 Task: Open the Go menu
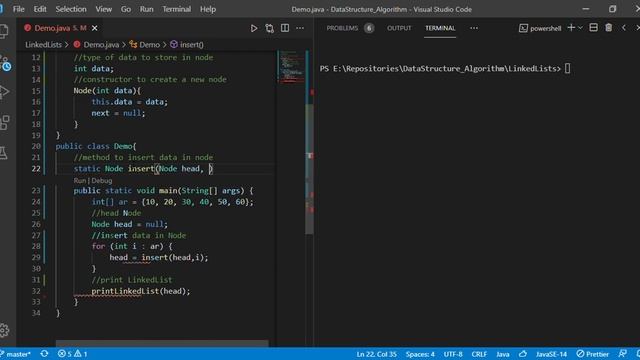click(x=126, y=9)
